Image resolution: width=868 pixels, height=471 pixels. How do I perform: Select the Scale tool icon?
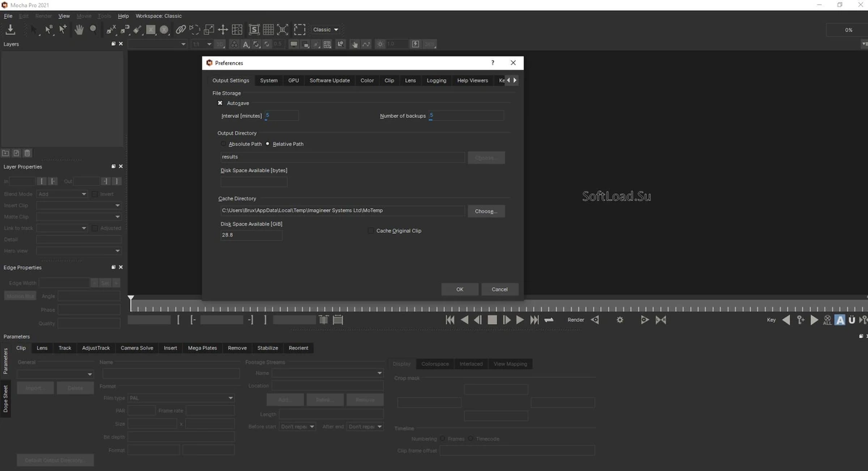(x=209, y=30)
